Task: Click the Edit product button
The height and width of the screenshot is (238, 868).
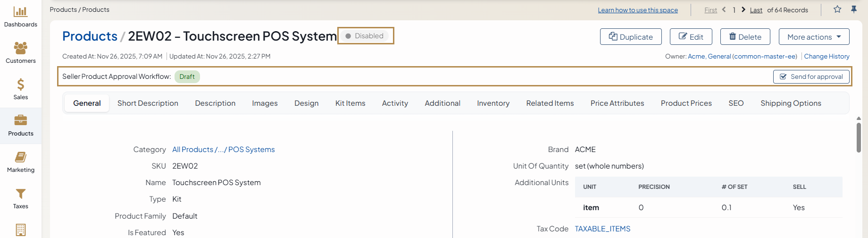Action: coord(691,37)
